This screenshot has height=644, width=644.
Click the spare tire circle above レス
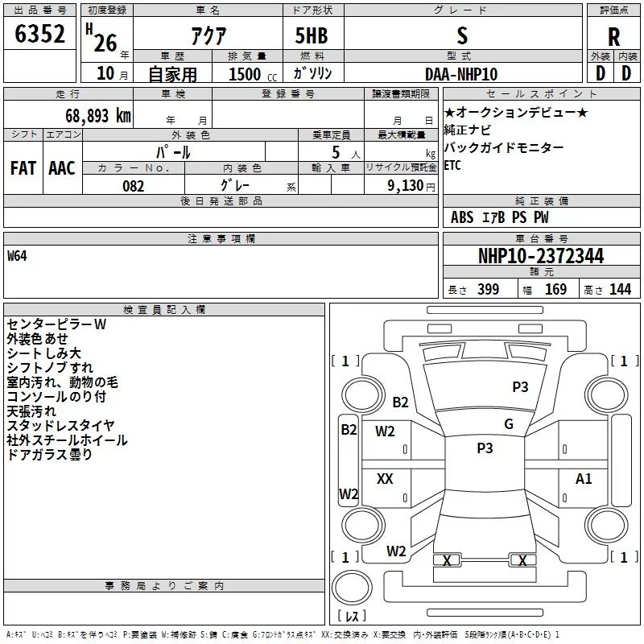(x=352, y=588)
